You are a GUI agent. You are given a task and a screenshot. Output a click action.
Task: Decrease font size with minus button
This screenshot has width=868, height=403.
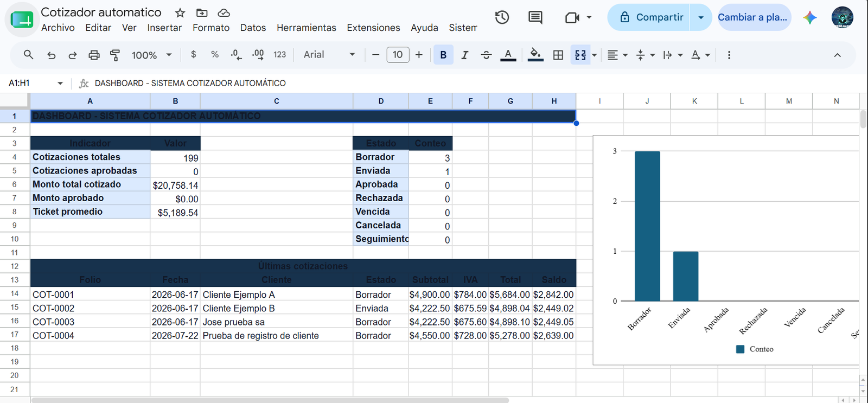pyautogui.click(x=375, y=55)
